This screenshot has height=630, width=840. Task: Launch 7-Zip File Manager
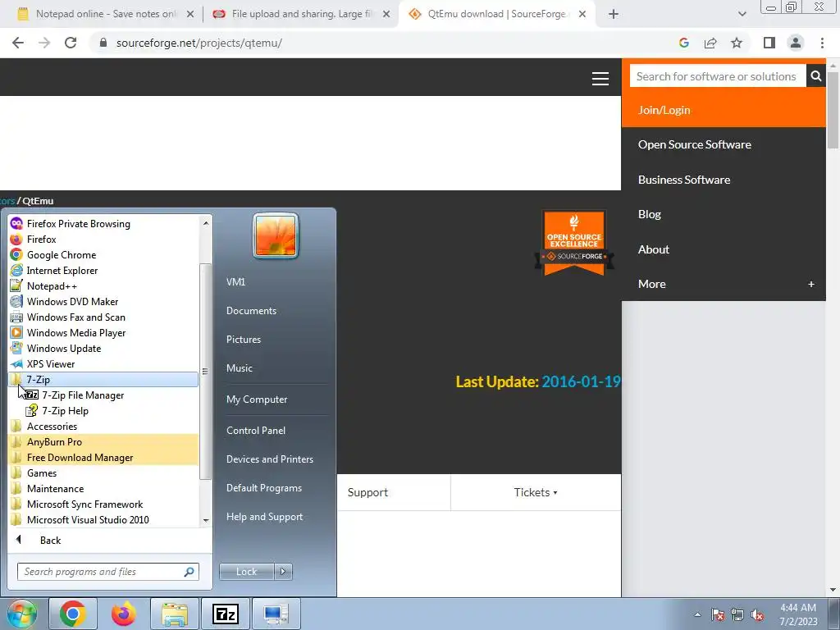coord(83,395)
